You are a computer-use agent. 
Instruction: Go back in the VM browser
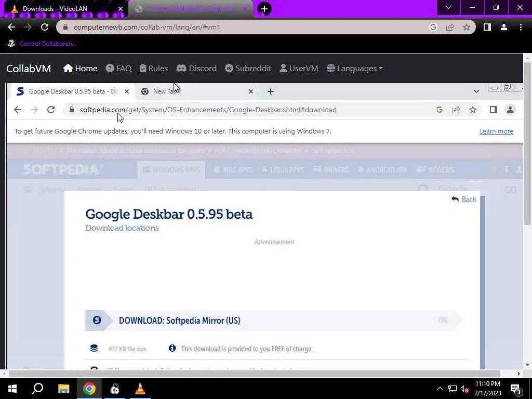point(18,110)
